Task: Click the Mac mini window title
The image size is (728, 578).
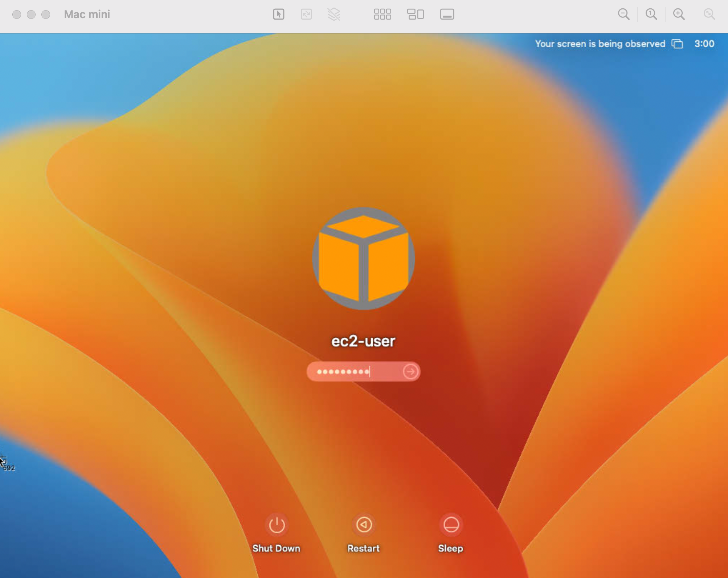Action: click(x=87, y=14)
